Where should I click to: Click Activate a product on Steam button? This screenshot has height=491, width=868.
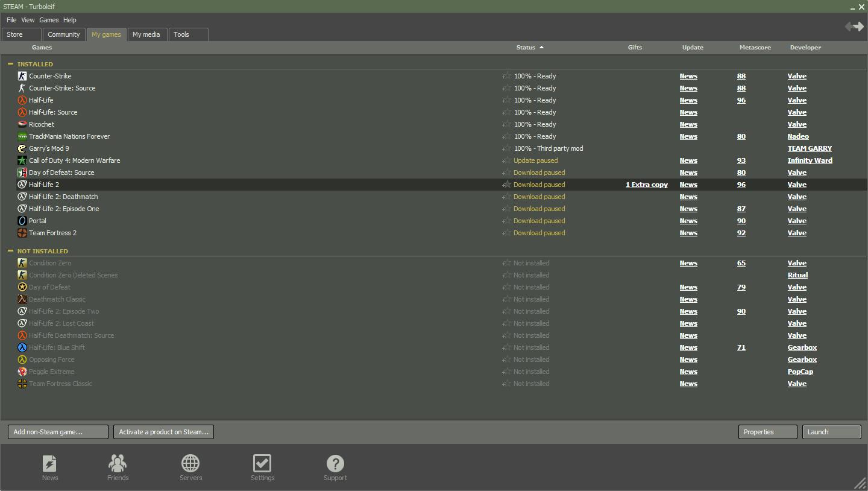[x=163, y=432]
